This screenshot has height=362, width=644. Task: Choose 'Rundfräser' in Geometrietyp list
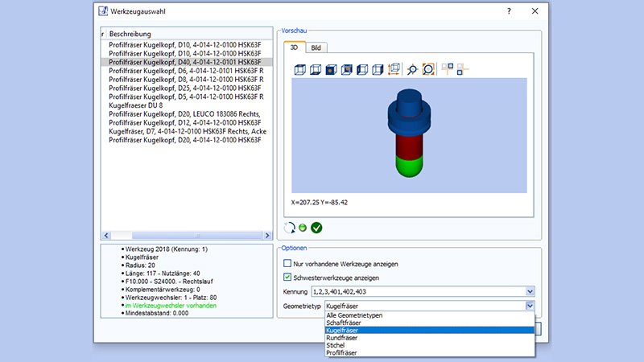pos(430,338)
